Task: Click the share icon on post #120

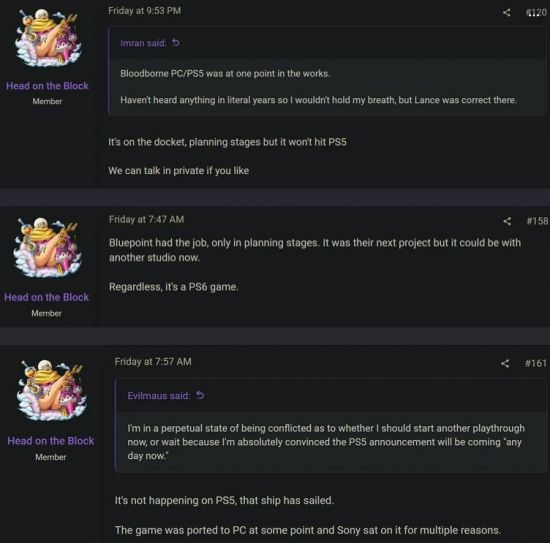Action: (506, 13)
